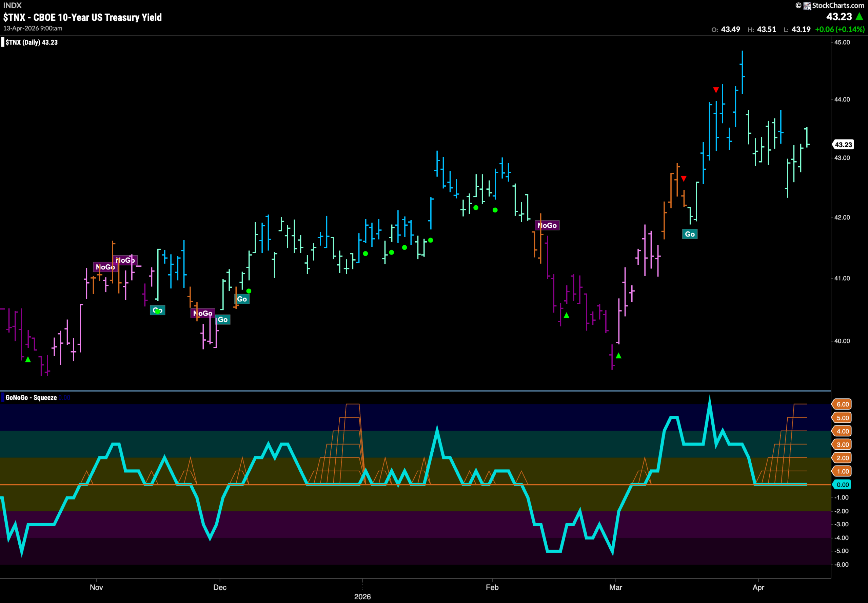Click the 43.23 current price tag on axis
This screenshot has width=868, height=603.
tap(843, 145)
